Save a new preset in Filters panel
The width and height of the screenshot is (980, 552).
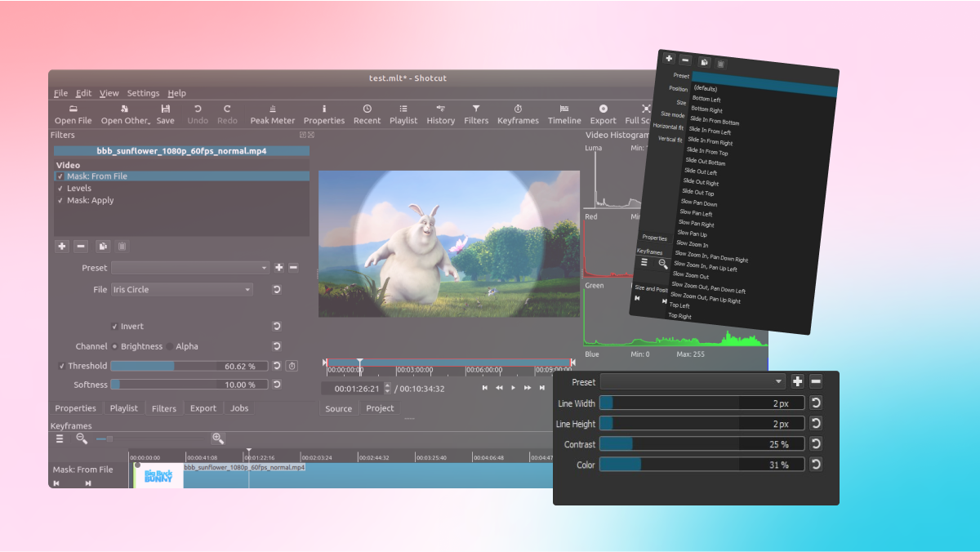click(x=278, y=267)
